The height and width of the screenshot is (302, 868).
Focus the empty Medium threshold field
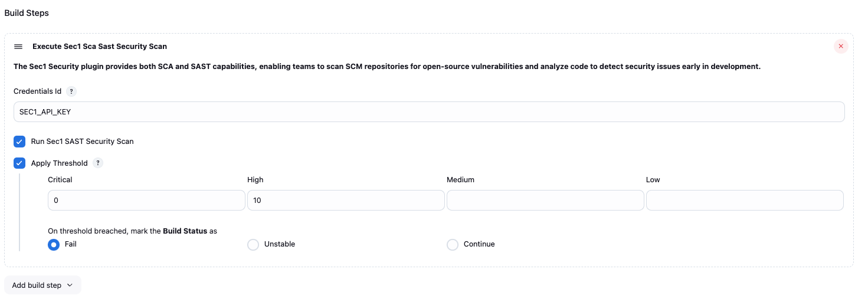(x=545, y=201)
